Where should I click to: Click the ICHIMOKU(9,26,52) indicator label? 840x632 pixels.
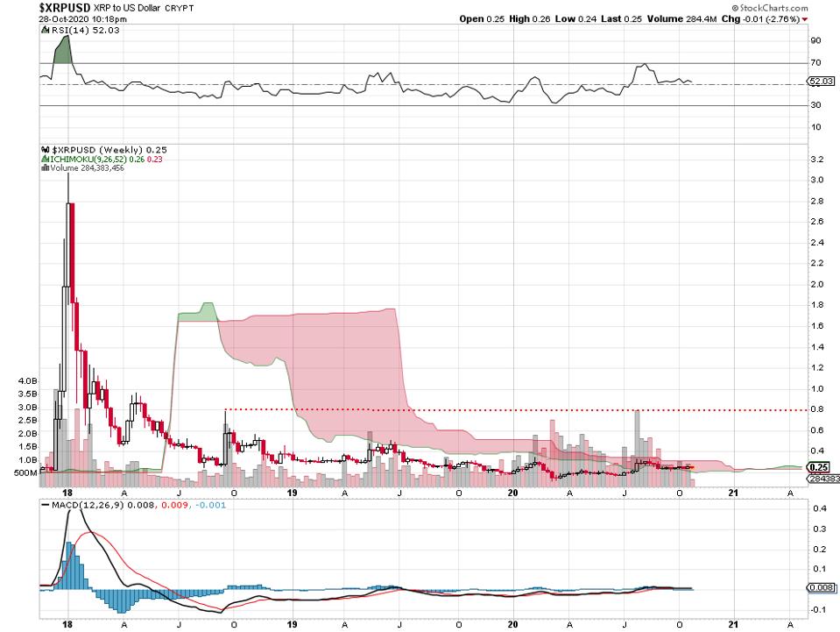point(88,160)
